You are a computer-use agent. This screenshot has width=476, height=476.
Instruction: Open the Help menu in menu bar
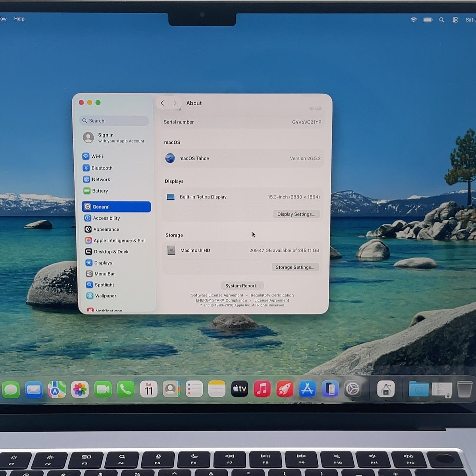(19, 19)
